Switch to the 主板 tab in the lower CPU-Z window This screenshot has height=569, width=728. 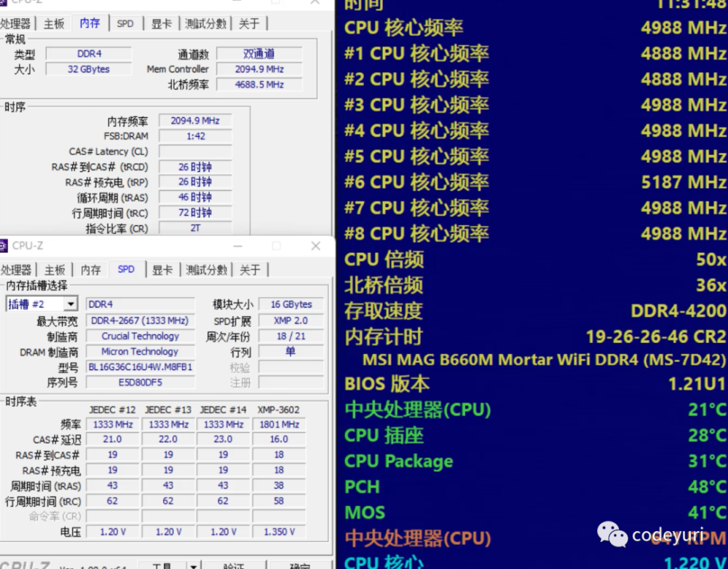[55, 270]
